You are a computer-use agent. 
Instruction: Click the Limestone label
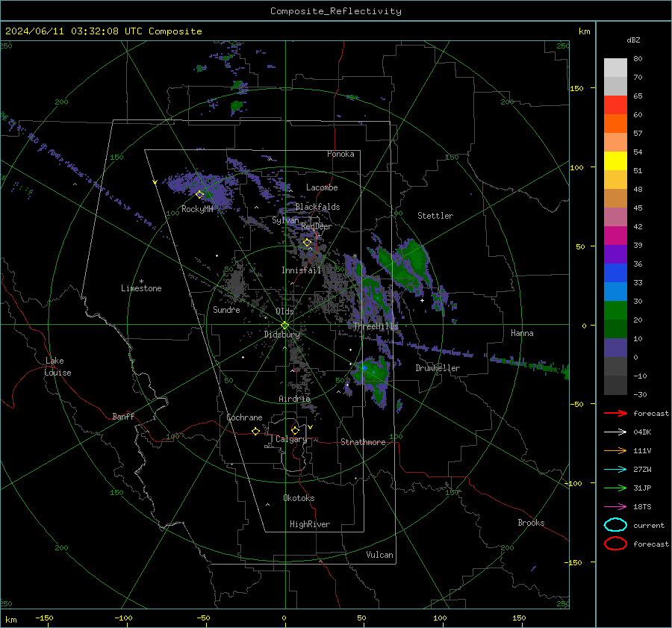pyautogui.click(x=141, y=288)
